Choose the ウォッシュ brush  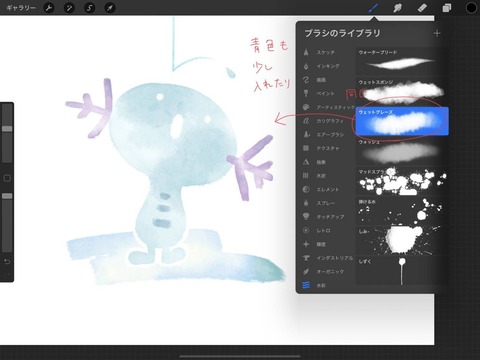[x=402, y=151]
